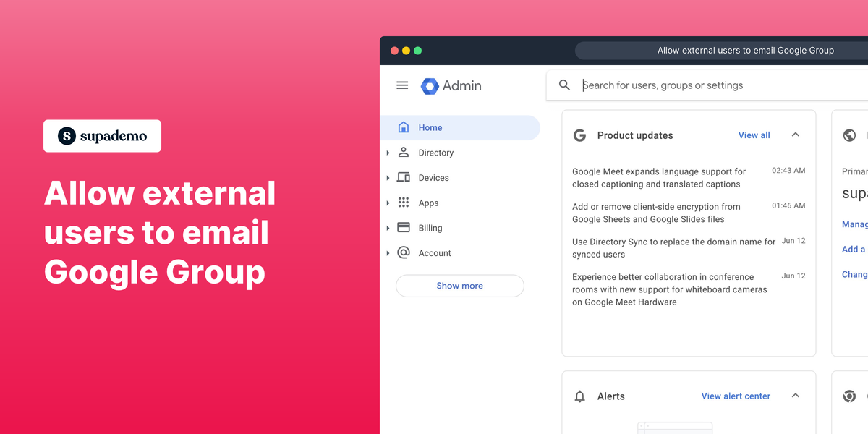Screen dimensions: 868x434
Task: Click the Directory person icon
Action: (404, 153)
